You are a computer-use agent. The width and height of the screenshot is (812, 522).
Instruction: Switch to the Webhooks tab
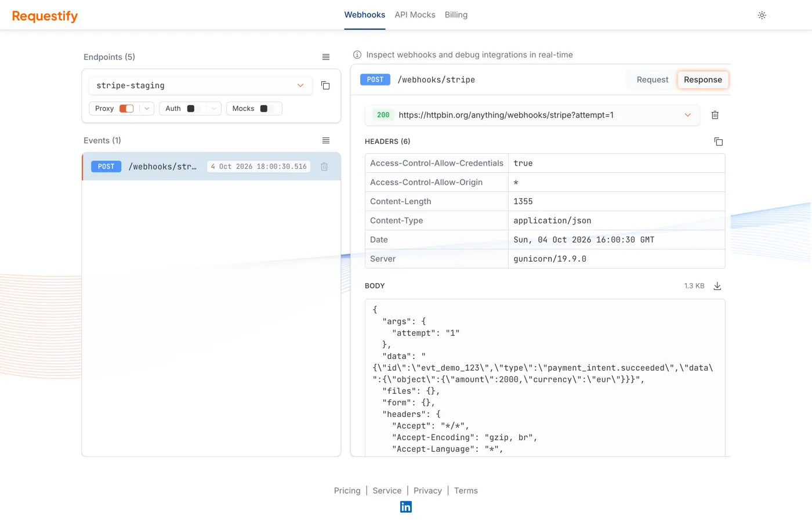coord(365,15)
